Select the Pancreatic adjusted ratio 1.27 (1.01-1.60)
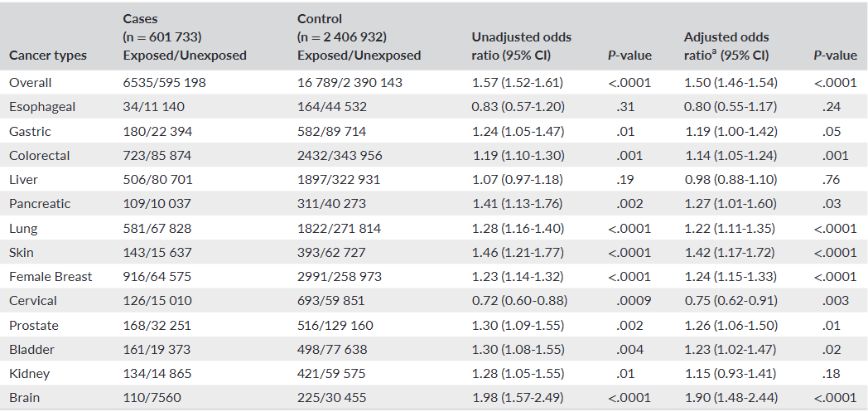The image size is (868, 412). click(x=731, y=204)
